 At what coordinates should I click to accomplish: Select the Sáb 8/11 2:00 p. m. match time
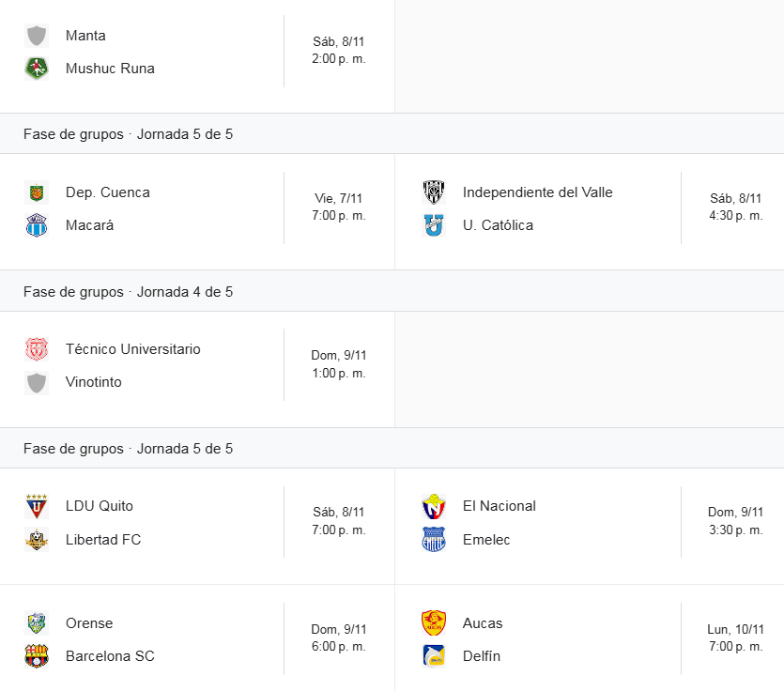tap(339, 51)
